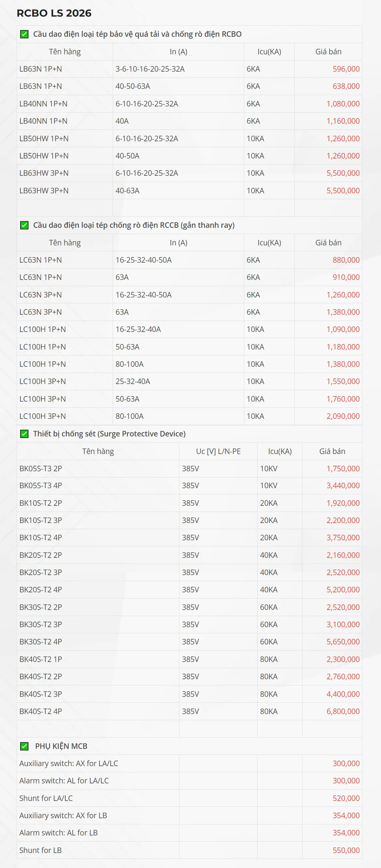The image size is (381, 868).
Task: Click the 520,000 price for Shunt for LA/LC
Action: (346, 798)
